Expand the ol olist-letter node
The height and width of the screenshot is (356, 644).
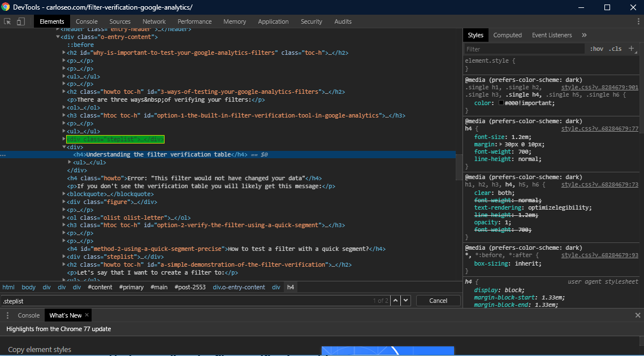[x=64, y=217]
